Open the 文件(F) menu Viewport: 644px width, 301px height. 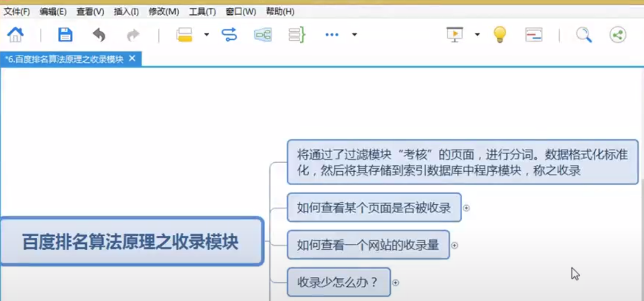coord(17,12)
